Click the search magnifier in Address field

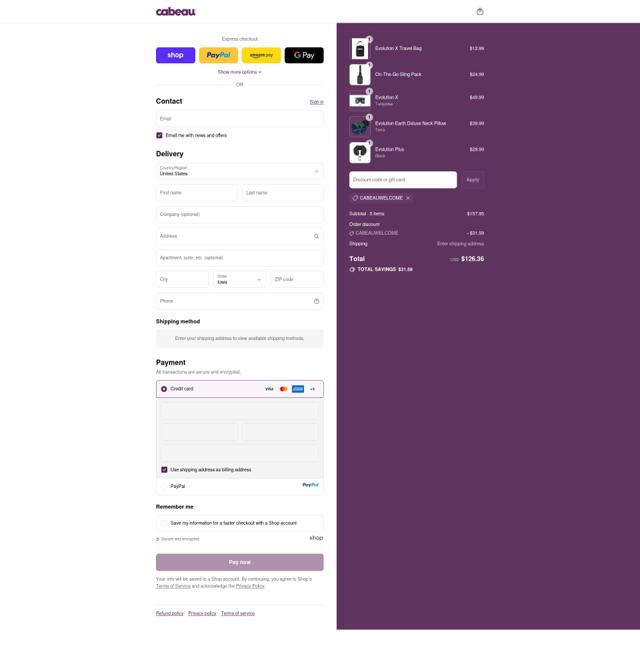click(x=316, y=236)
